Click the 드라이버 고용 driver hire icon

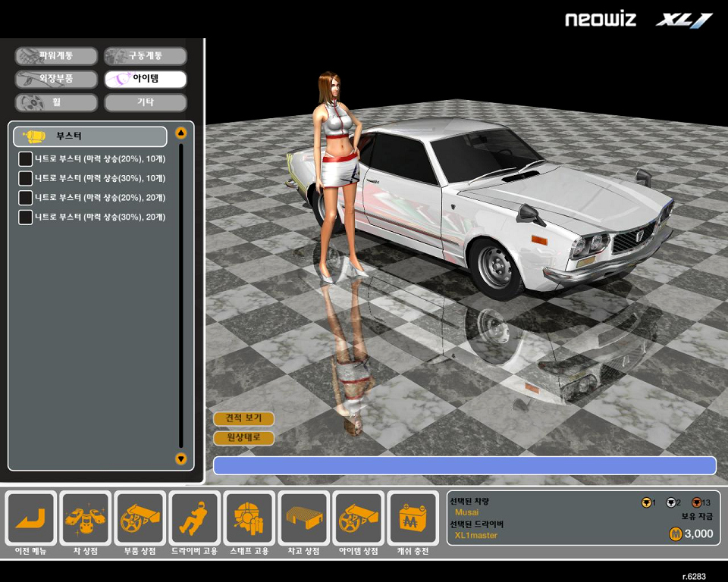pos(195,519)
